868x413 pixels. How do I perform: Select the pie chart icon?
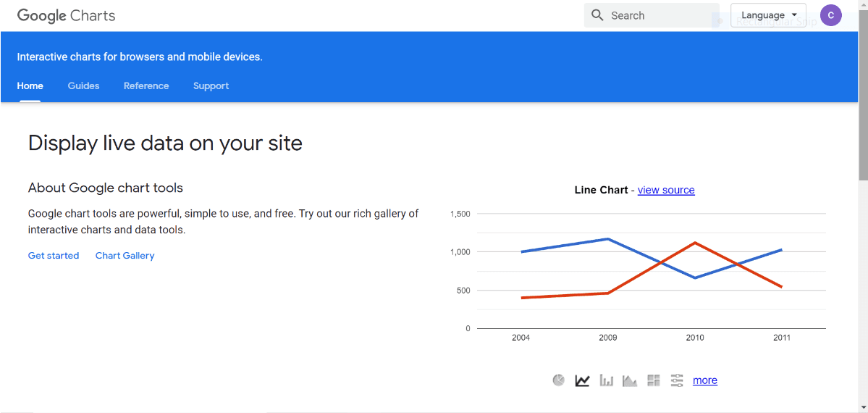[558, 380]
